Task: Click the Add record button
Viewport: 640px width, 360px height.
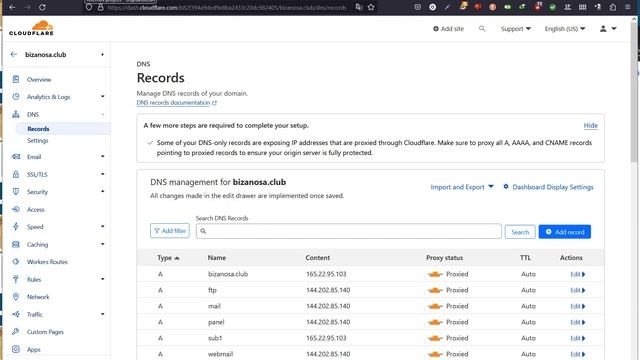Action: click(x=564, y=232)
